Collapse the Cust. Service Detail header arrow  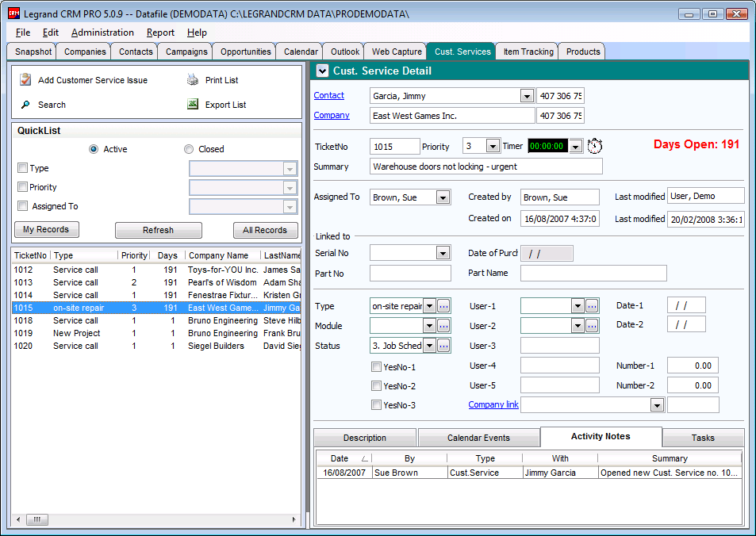pyautogui.click(x=321, y=71)
